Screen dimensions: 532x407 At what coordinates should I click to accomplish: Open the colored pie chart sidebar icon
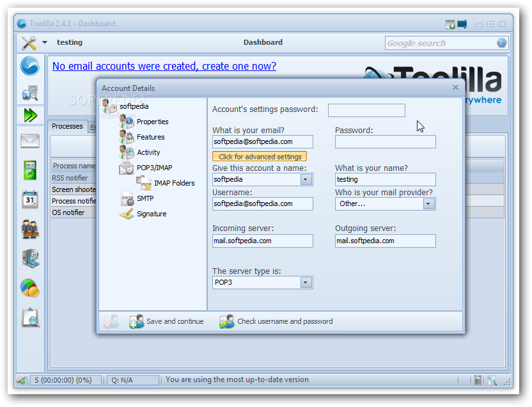(30, 288)
